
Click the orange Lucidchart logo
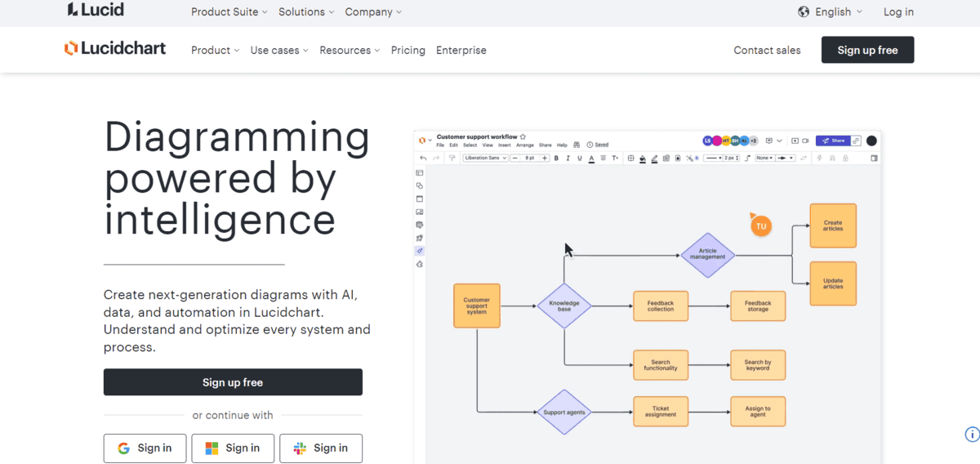click(x=115, y=49)
